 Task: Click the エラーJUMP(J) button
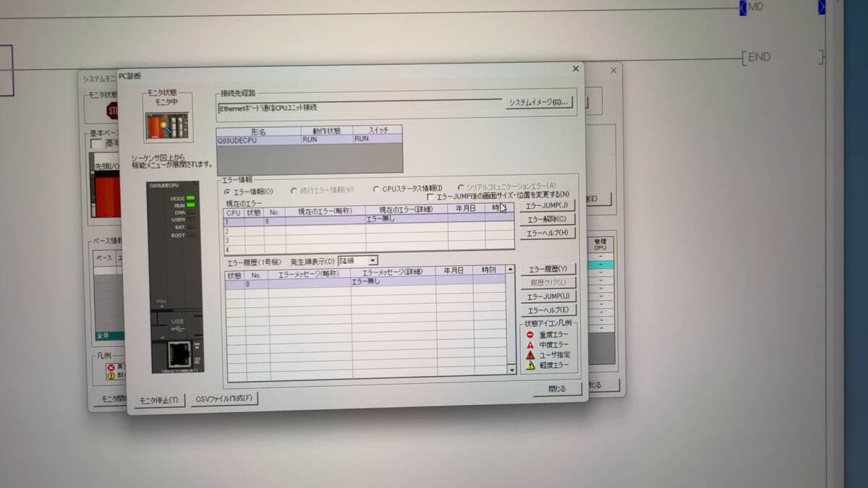tap(547, 205)
